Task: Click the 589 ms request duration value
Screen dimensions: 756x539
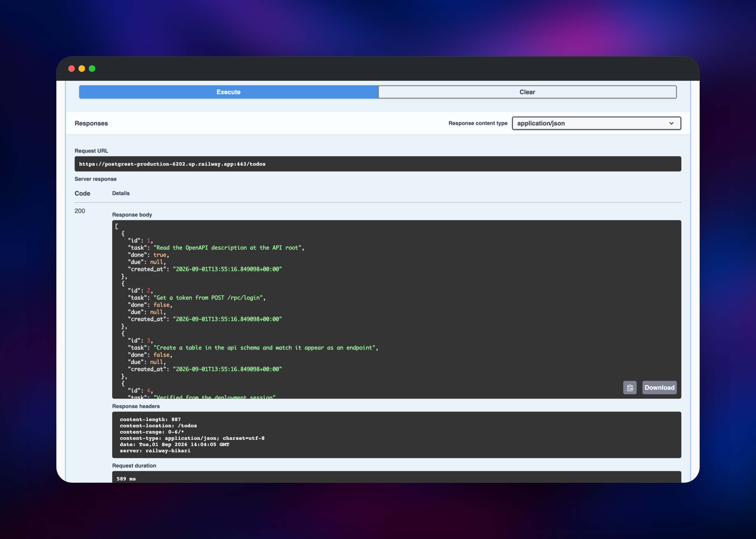Action: (x=126, y=479)
